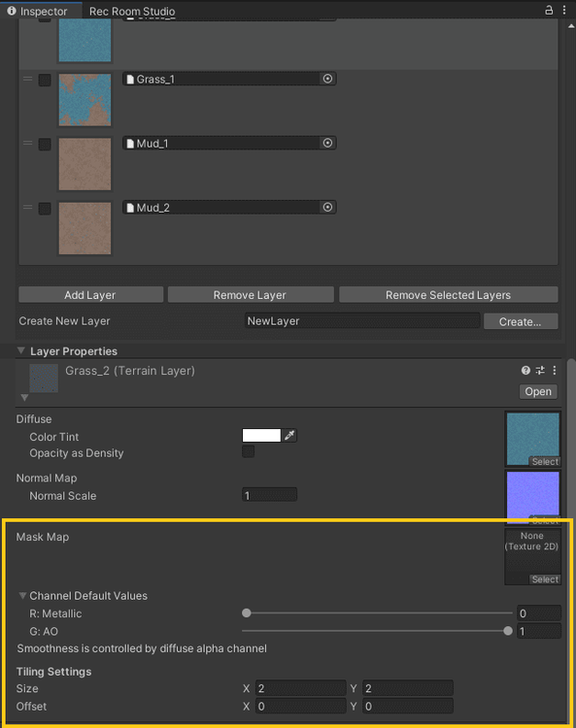Select the Inspector tab
Viewport: 576px width, 728px height.
tap(37, 11)
